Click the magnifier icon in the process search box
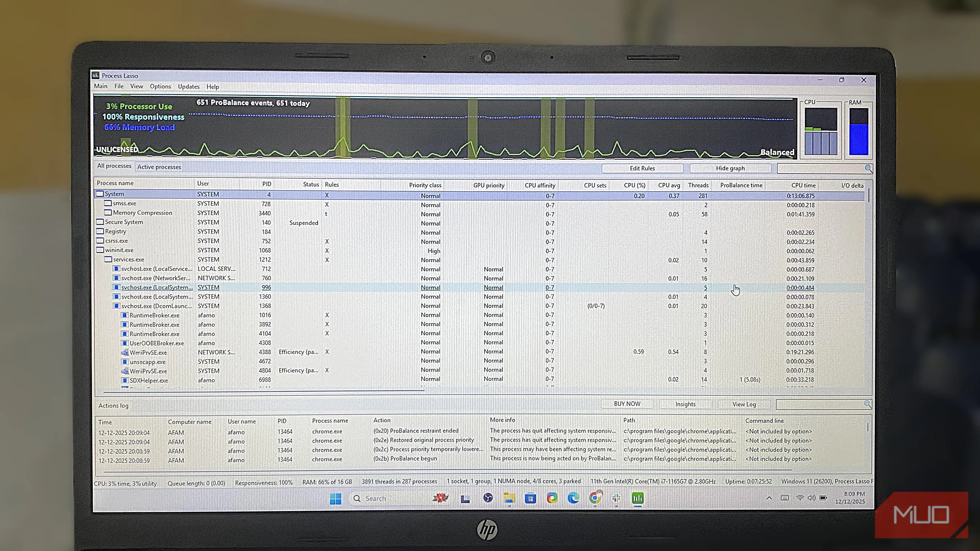Image resolution: width=980 pixels, height=551 pixels. point(869,168)
